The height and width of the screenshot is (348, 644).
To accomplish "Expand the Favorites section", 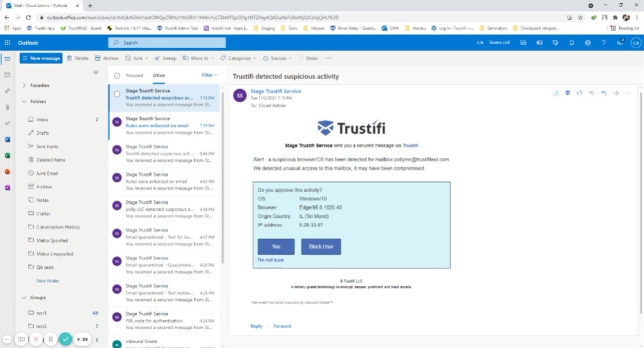I will (x=24, y=86).
